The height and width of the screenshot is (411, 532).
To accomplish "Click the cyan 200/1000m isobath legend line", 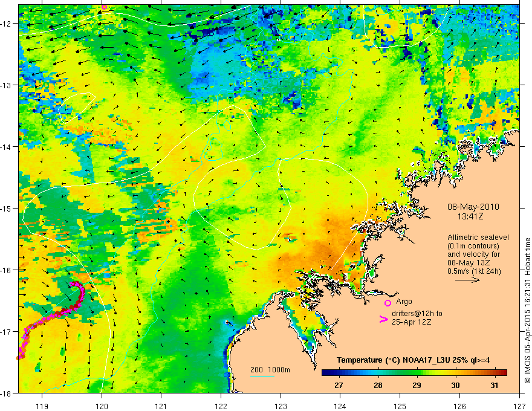I will (x=262, y=376).
